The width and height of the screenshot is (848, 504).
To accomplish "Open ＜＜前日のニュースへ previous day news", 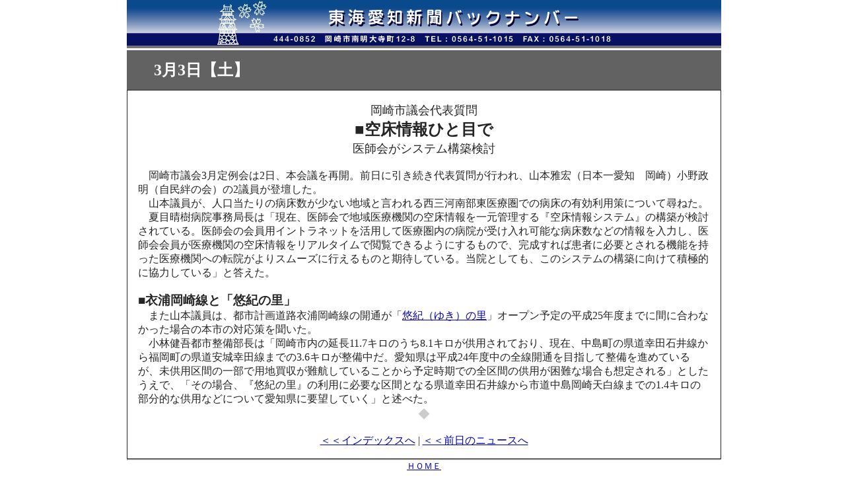I will coord(476,441).
